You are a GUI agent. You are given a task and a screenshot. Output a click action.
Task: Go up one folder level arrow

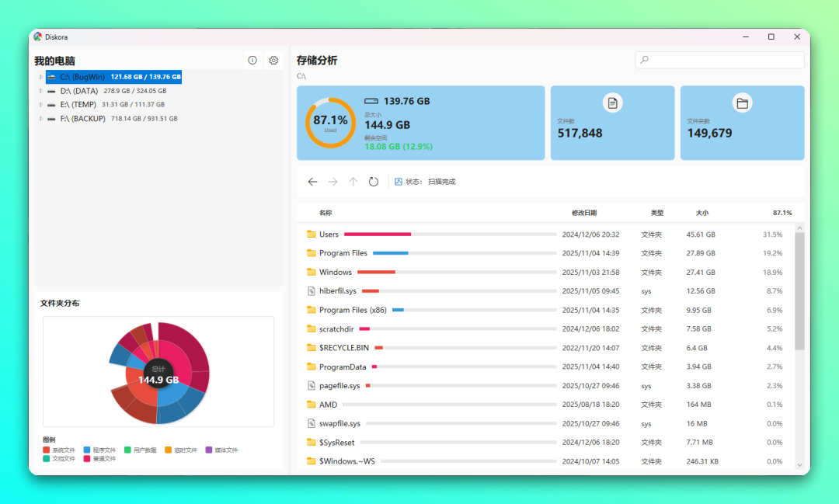click(353, 182)
